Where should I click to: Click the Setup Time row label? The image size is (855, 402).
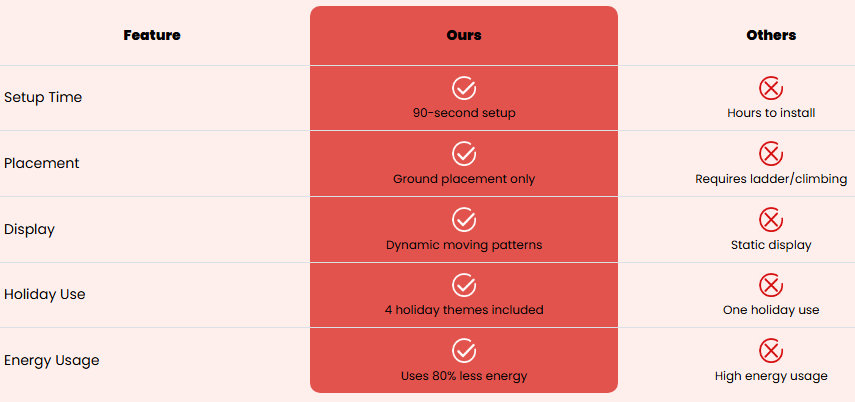tap(43, 98)
